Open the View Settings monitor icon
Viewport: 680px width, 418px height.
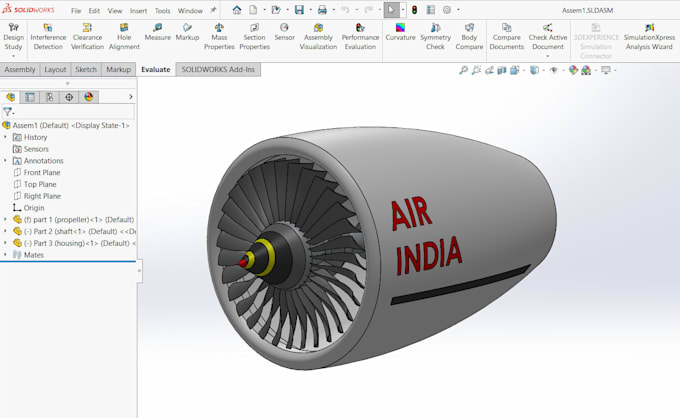tap(606, 70)
